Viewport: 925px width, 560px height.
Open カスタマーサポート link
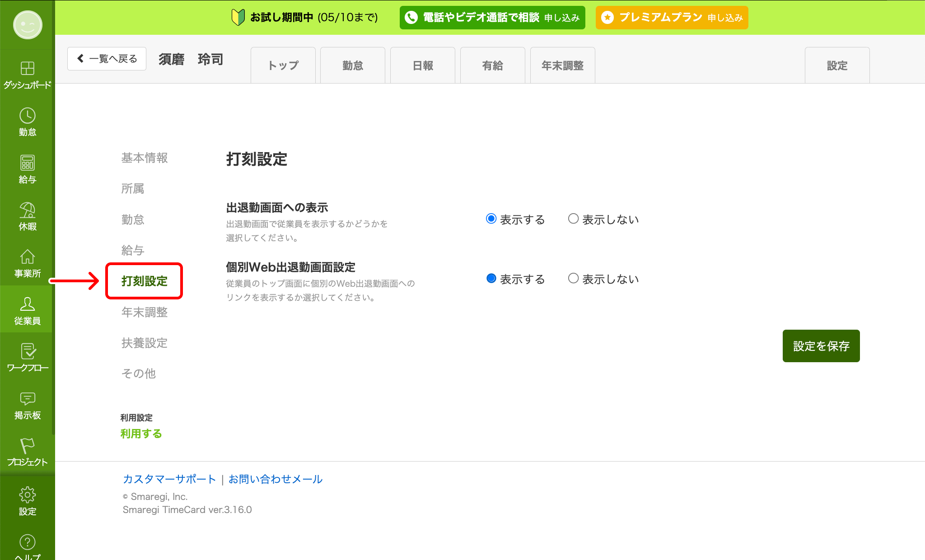(x=169, y=479)
